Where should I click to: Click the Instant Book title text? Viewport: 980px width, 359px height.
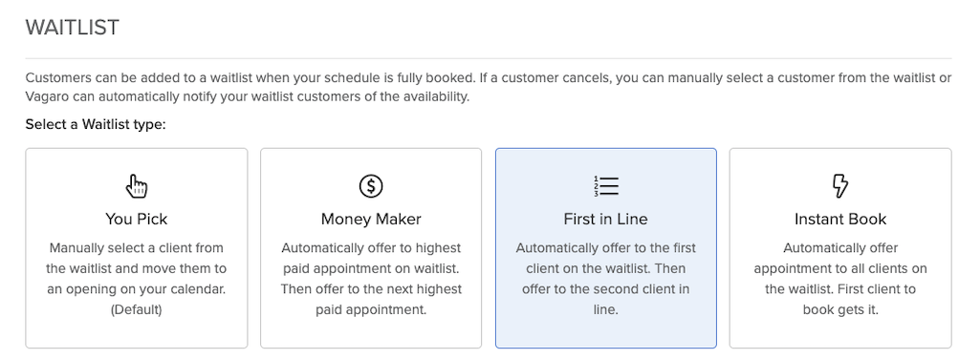840,220
